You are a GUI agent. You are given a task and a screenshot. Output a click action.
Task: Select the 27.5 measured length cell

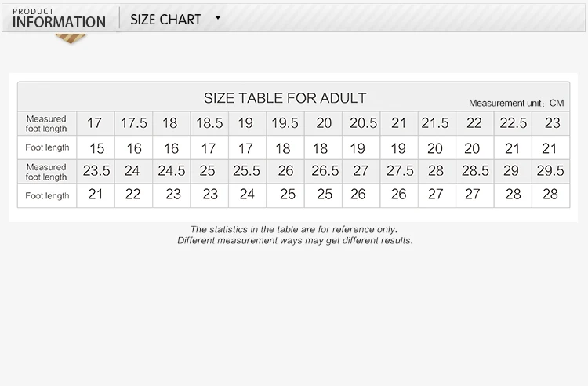(x=399, y=171)
